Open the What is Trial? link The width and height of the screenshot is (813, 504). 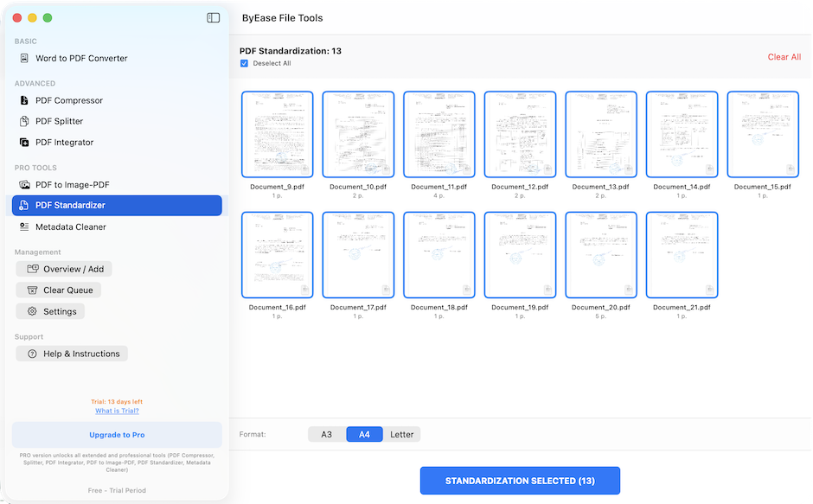pyautogui.click(x=117, y=411)
